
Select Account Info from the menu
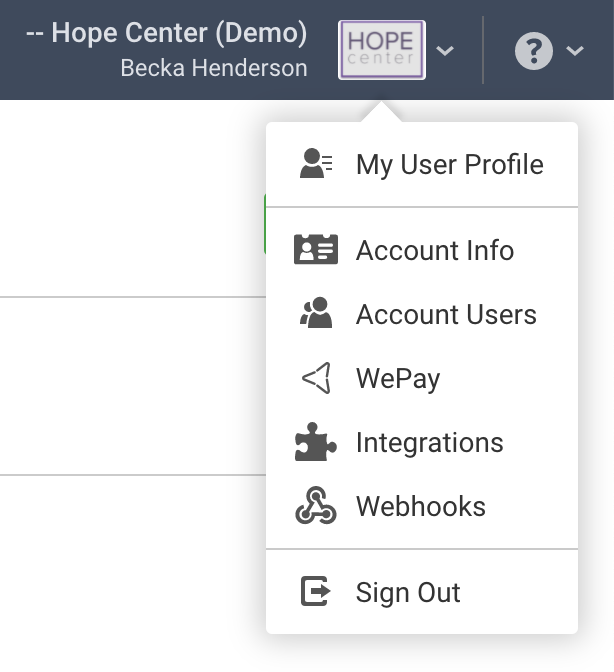[434, 250]
